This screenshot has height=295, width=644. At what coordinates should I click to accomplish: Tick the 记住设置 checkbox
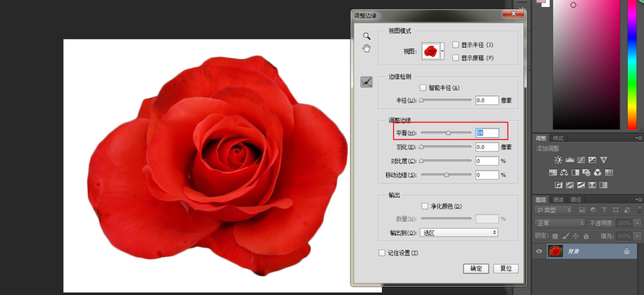click(382, 253)
